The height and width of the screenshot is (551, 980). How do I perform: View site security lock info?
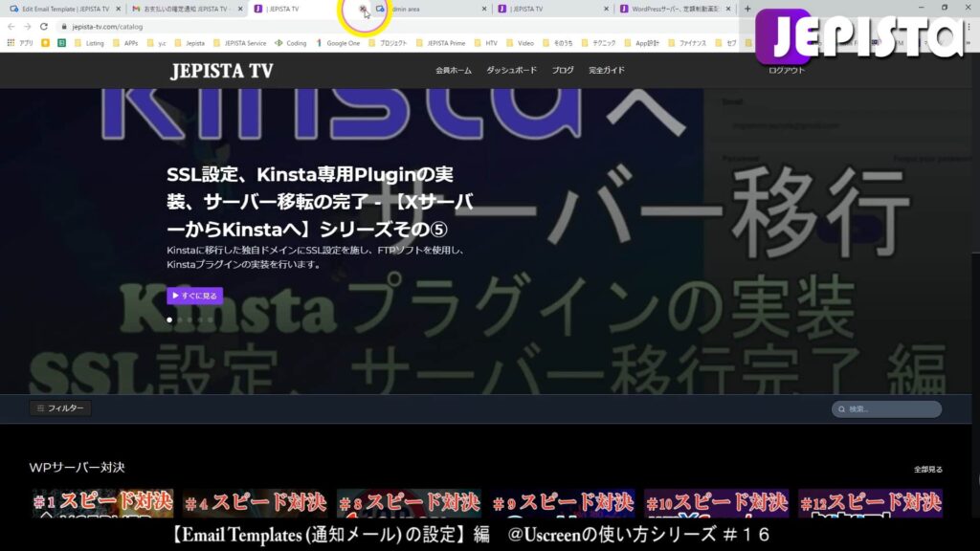64,27
